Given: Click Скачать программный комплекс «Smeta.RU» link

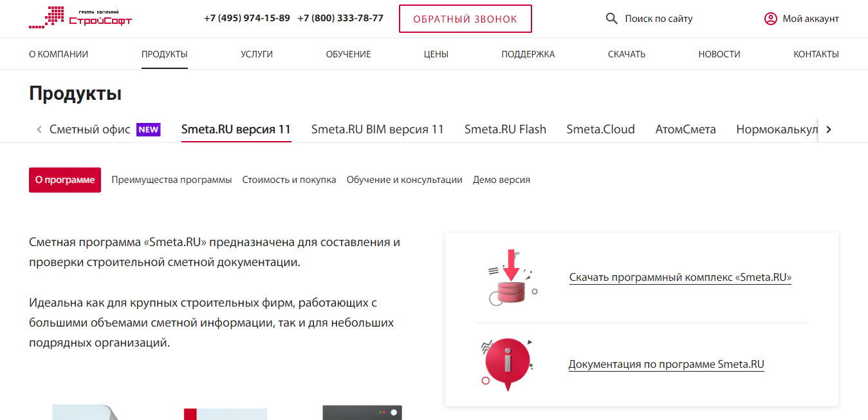Looking at the screenshot, I should coord(680,278).
